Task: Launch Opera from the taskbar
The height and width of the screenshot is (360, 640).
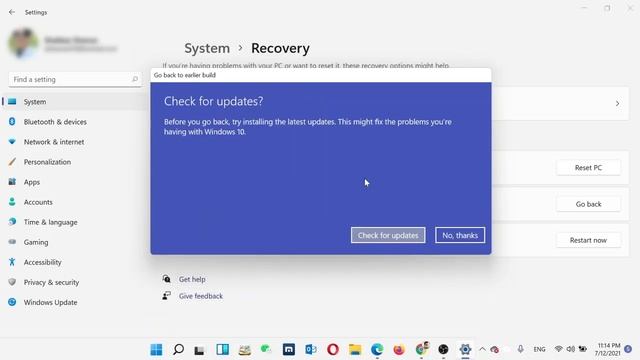Action: pyautogui.click(x=333, y=349)
